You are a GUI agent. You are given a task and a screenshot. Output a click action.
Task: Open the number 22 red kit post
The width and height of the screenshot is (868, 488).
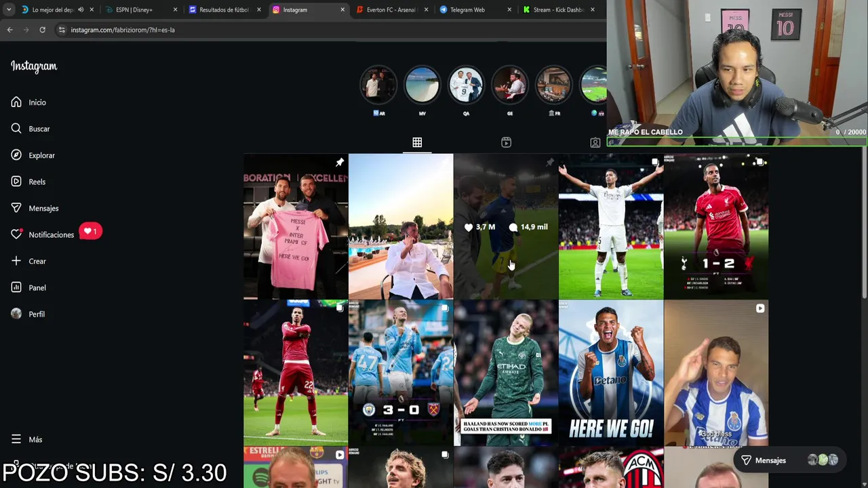coord(296,373)
